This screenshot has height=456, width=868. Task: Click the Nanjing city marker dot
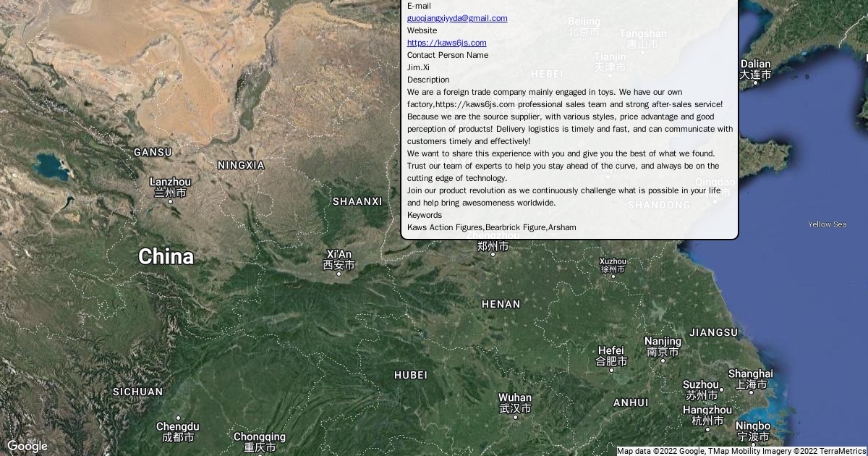(663, 360)
